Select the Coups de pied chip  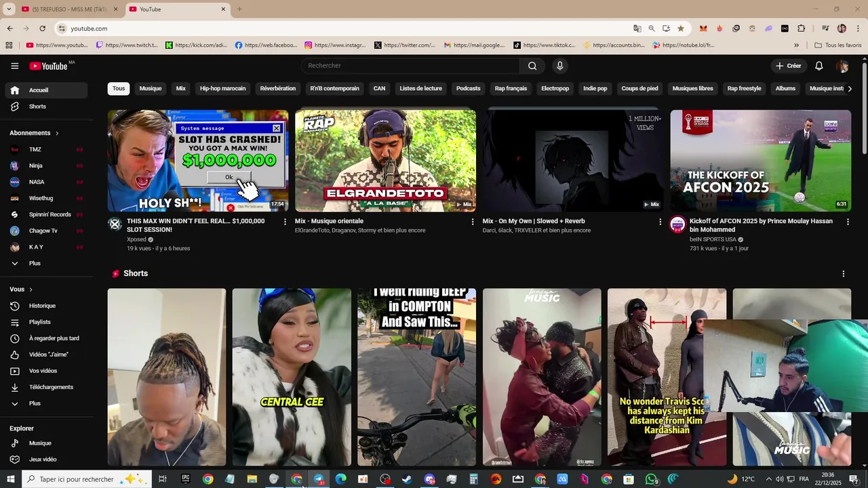coord(639,89)
